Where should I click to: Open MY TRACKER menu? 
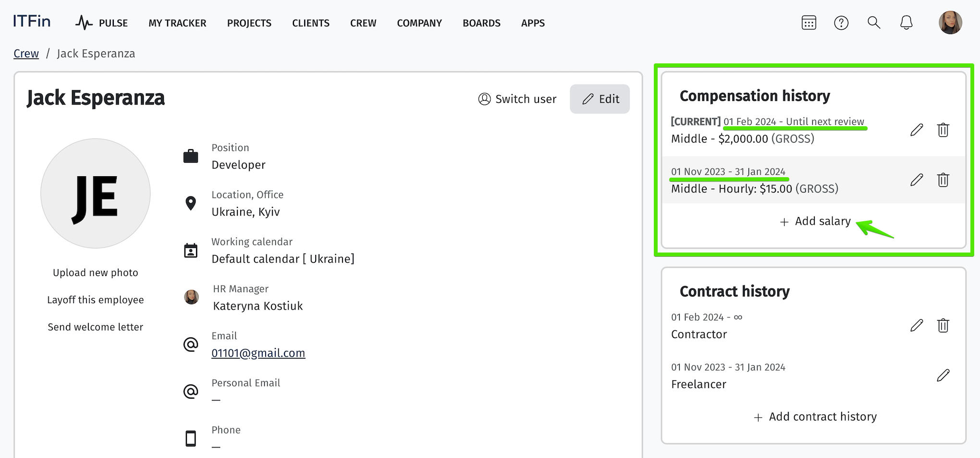[177, 23]
